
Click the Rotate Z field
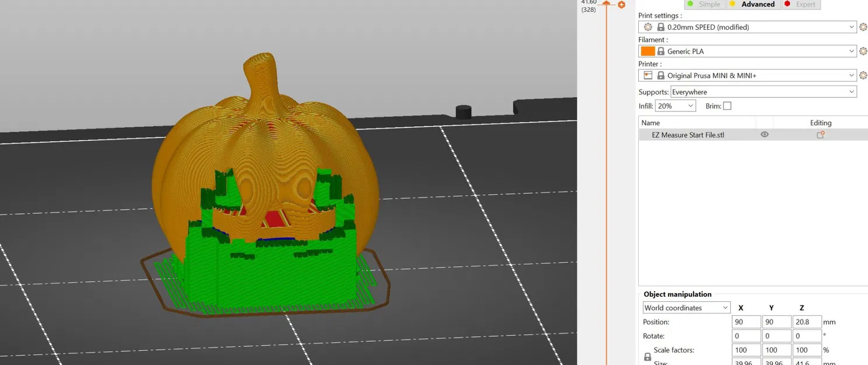click(807, 336)
